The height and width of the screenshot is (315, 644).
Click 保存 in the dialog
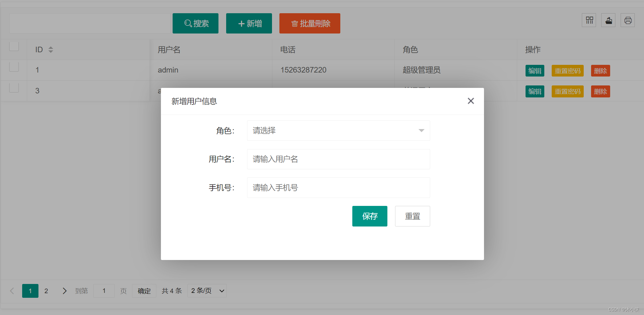pyautogui.click(x=370, y=216)
